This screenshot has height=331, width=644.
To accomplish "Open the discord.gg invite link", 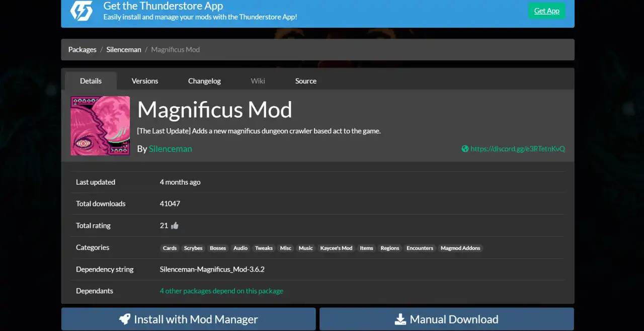I will click(x=518, y=149).
